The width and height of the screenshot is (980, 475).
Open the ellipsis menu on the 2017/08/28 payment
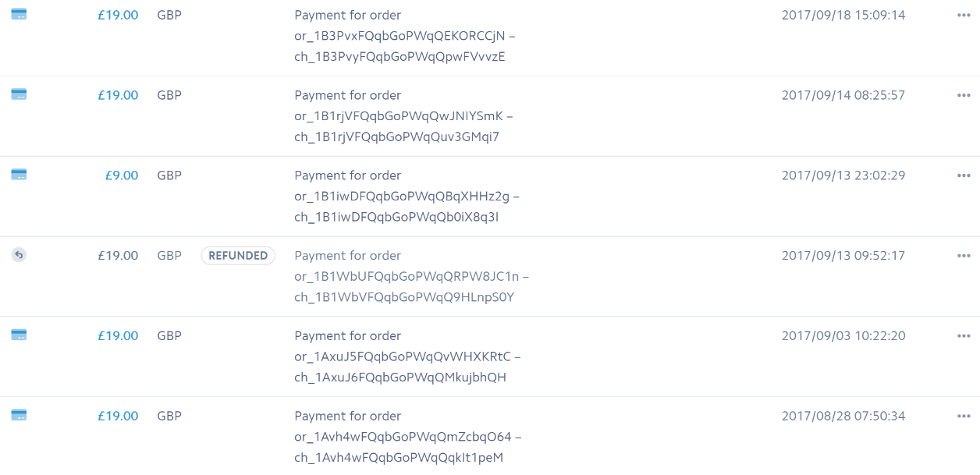tap(964, 415)
